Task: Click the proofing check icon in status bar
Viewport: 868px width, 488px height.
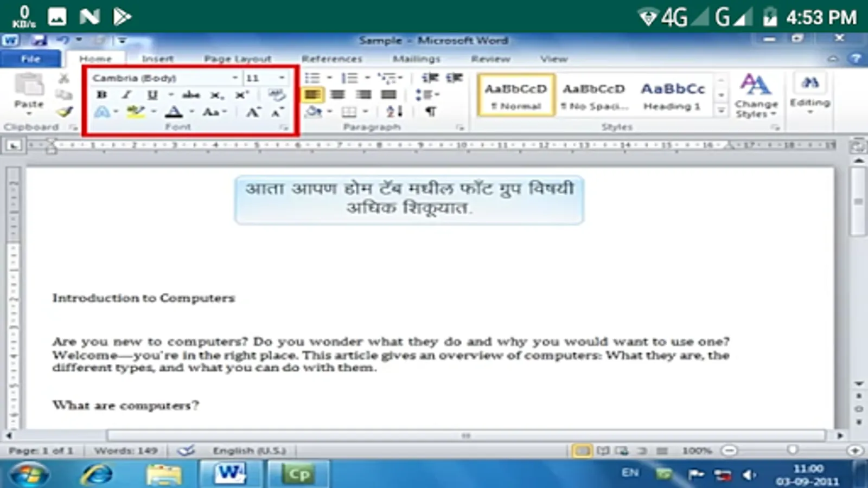Action: [x=186, y=450]
